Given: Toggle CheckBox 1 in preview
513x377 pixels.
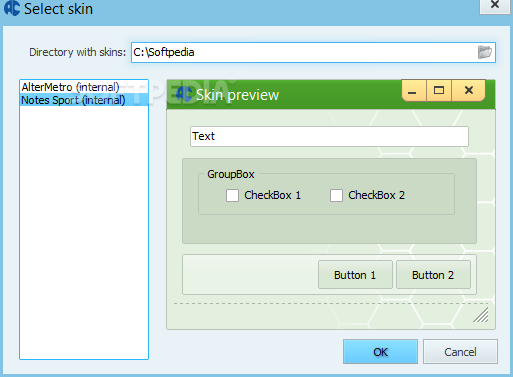Looking at the screenshot, I should (232, 195).
